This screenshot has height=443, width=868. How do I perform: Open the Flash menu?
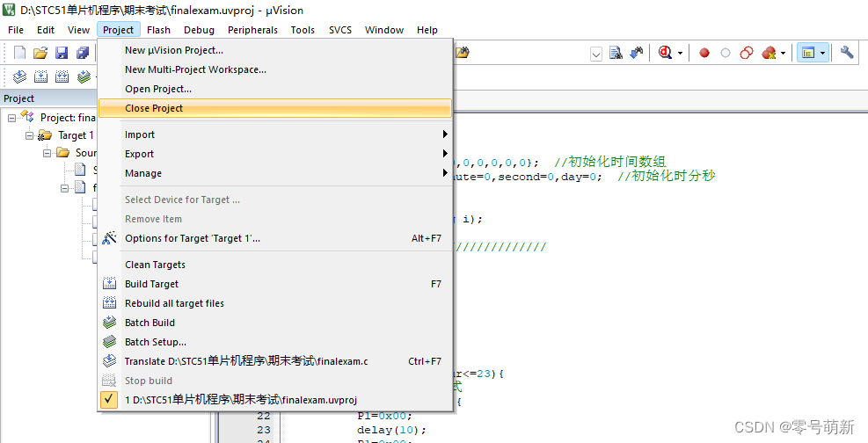click(x=159, y=30)
